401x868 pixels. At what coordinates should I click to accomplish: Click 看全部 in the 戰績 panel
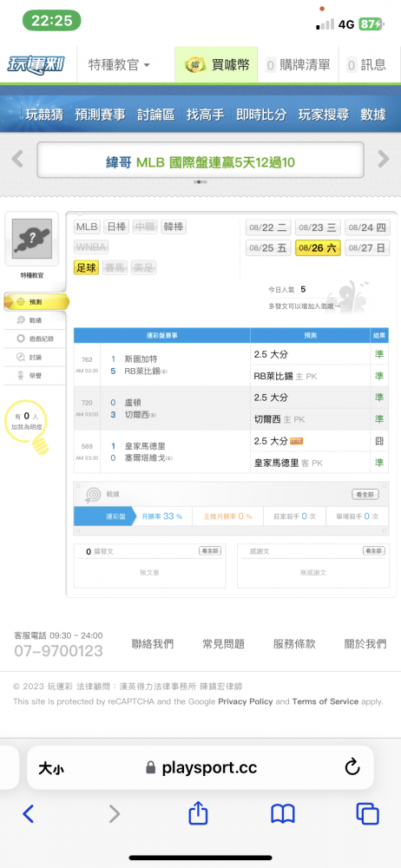tap(365, 495)
